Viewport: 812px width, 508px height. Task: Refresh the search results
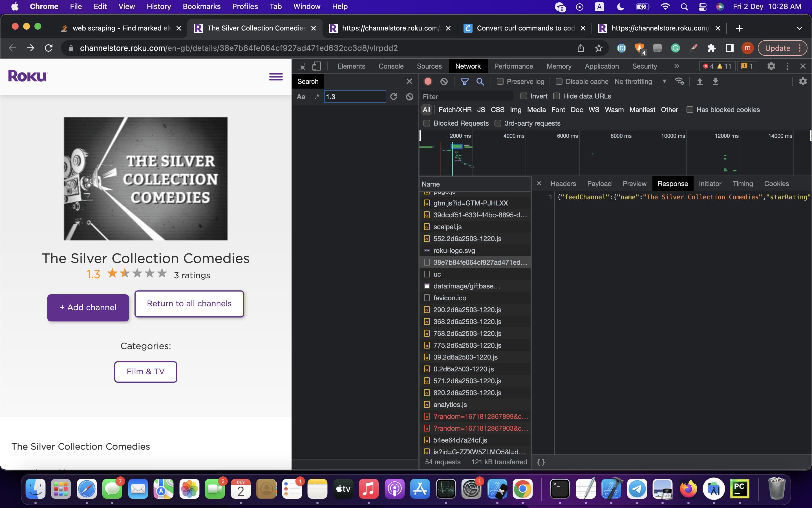394,97
